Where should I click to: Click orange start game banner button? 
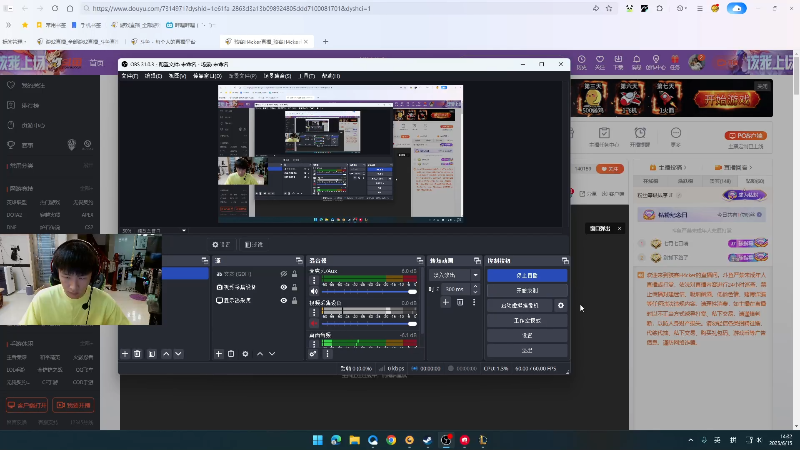coord(727,99)
